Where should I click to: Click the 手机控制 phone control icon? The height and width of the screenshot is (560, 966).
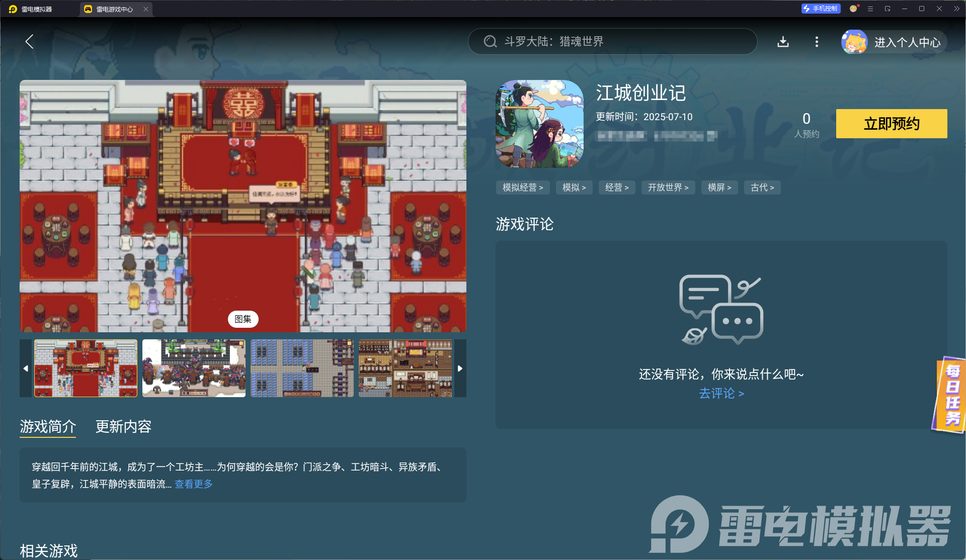pos(820,9)
